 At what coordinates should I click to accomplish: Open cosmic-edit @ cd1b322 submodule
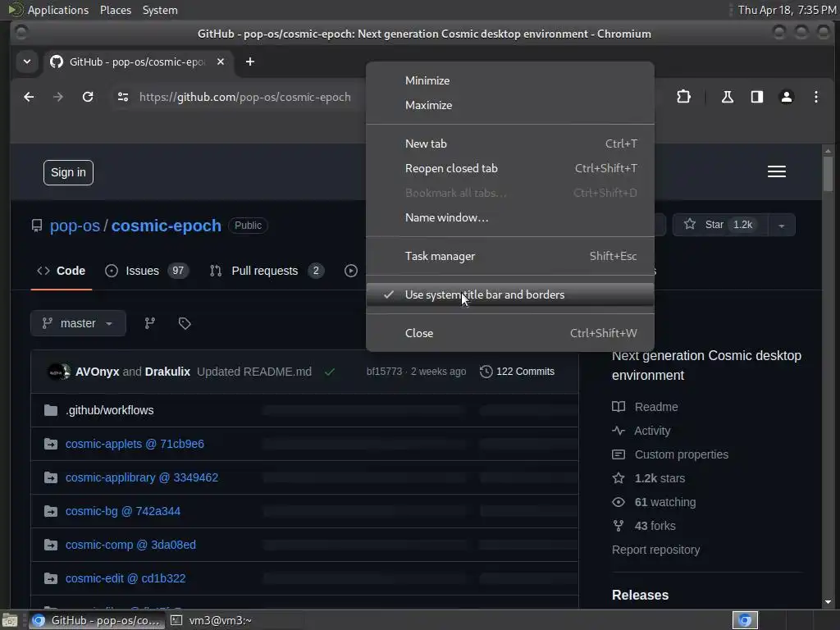(126, 578)
